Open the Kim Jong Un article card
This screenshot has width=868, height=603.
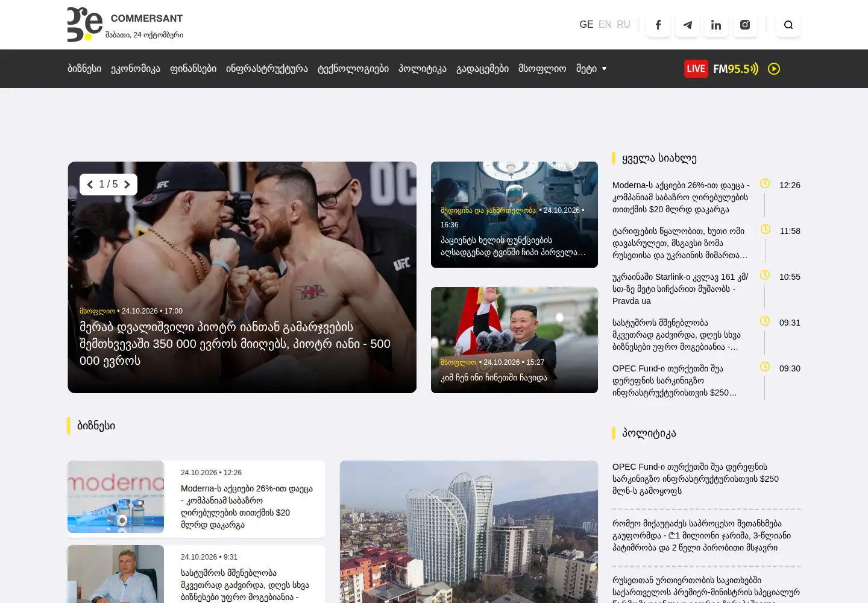tap(514, 340)
